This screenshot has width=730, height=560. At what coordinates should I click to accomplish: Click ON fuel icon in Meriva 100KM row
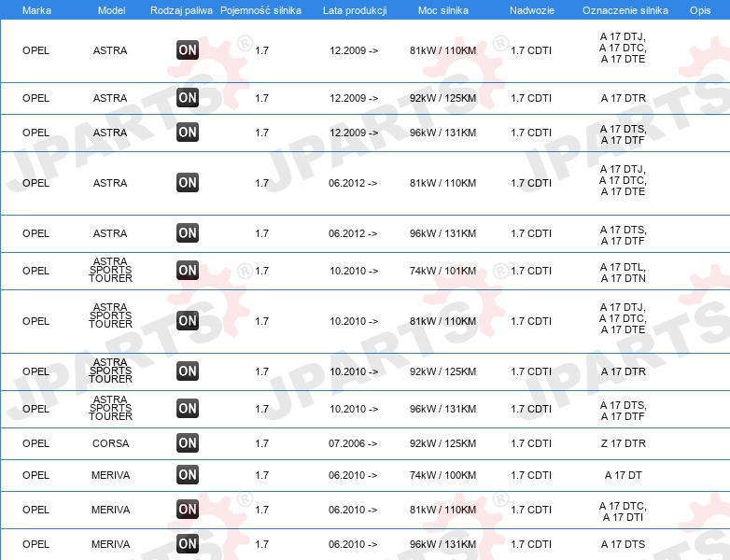coord(188,475)
